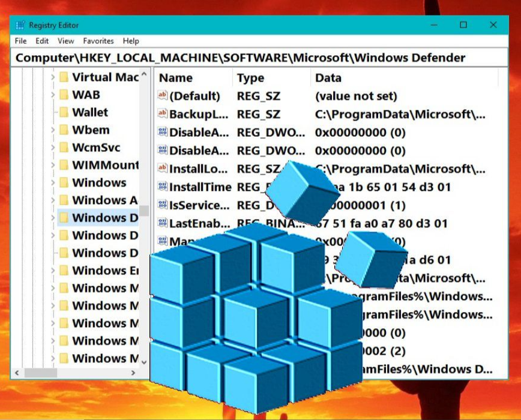Select the WAB key in the tree
This screenshot has height=420, width=521.
pyautogui.click(x=86, y=95)
